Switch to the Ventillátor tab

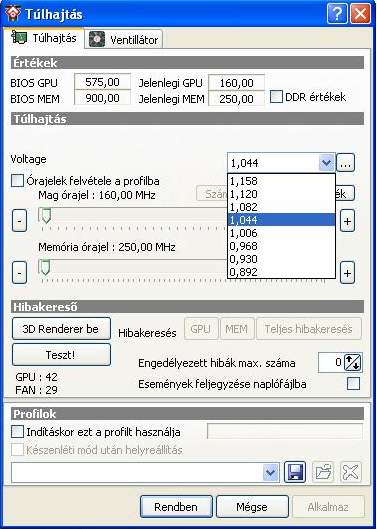coord(124,40)
